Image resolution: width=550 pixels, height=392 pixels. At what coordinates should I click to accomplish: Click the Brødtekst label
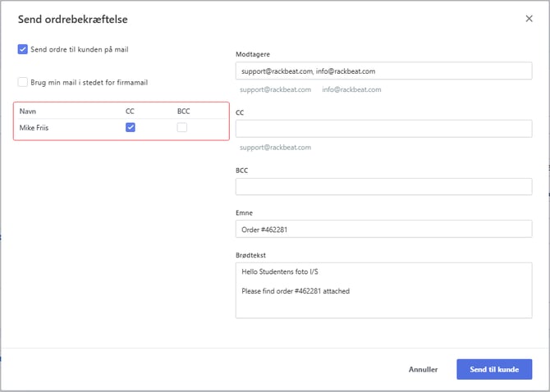coord(251,255)
